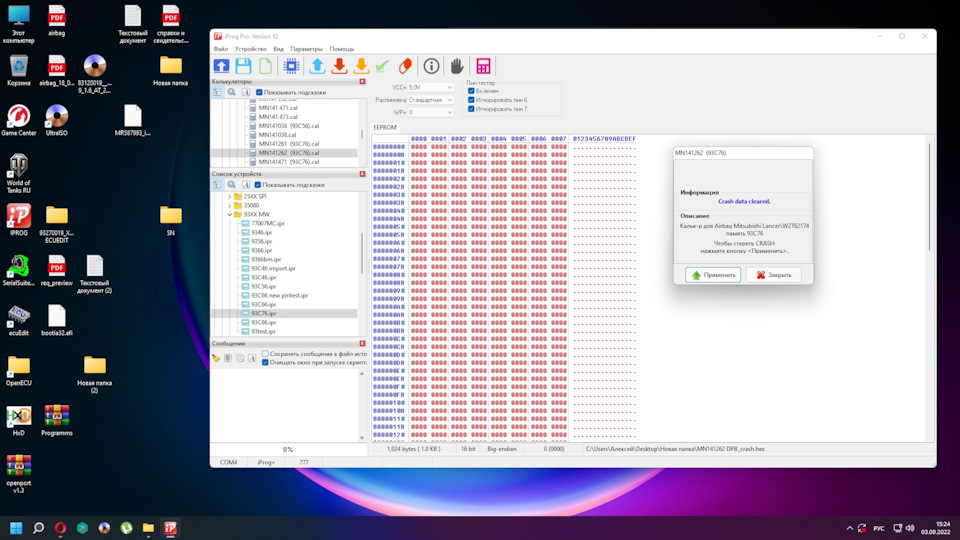Select the EEPROM tab

point(385,127)
